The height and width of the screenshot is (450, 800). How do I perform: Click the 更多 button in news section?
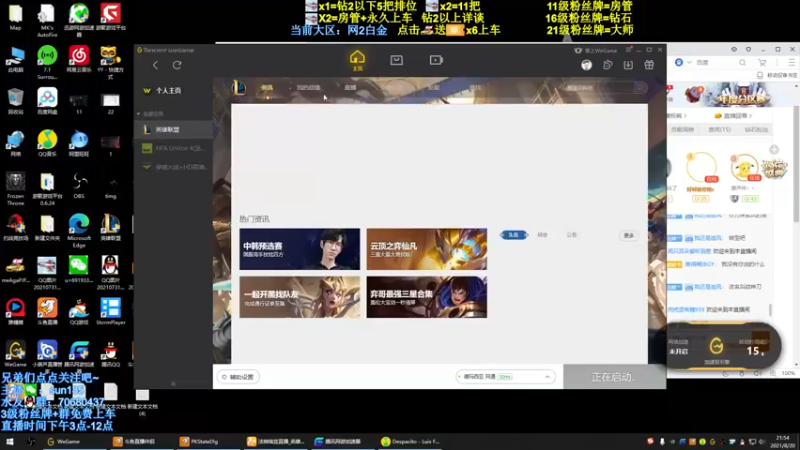point(629,235)
